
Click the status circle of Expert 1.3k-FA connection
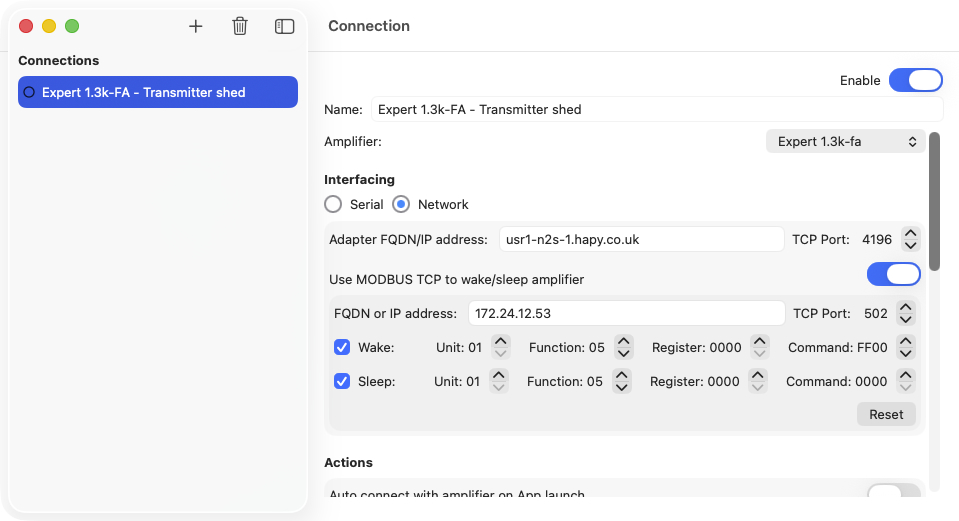29,92
